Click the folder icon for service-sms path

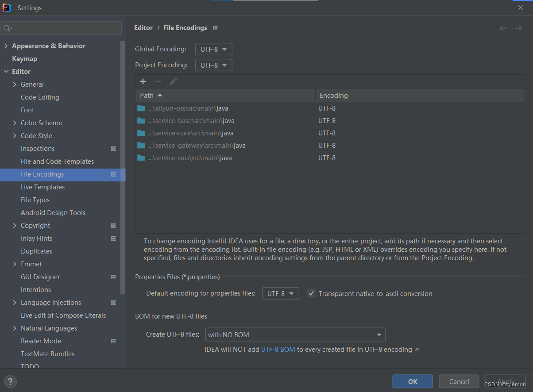click(x=141, y=158)
